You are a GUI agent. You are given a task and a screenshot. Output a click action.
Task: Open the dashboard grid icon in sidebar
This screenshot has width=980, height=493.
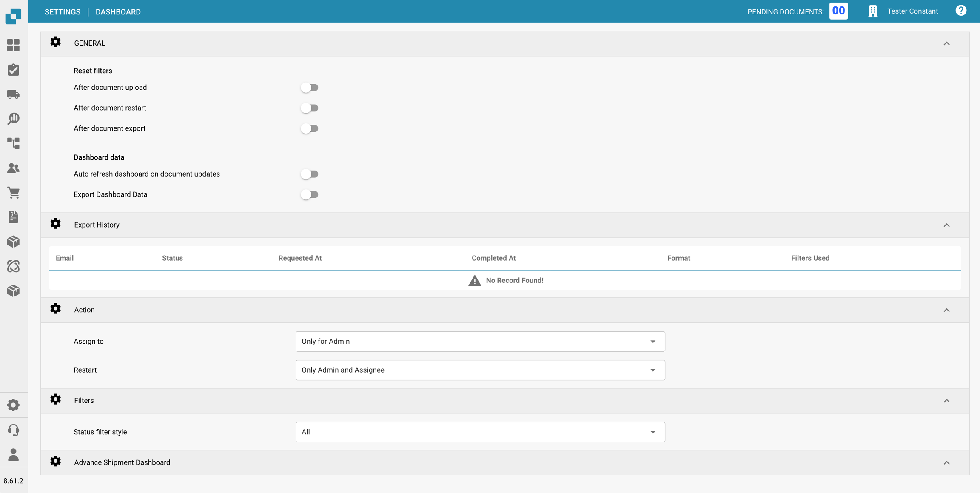(13, 45)
